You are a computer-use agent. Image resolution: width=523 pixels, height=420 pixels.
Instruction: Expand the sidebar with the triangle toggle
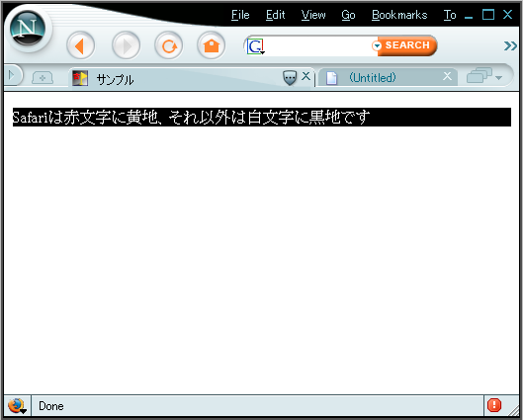point(12,75)
